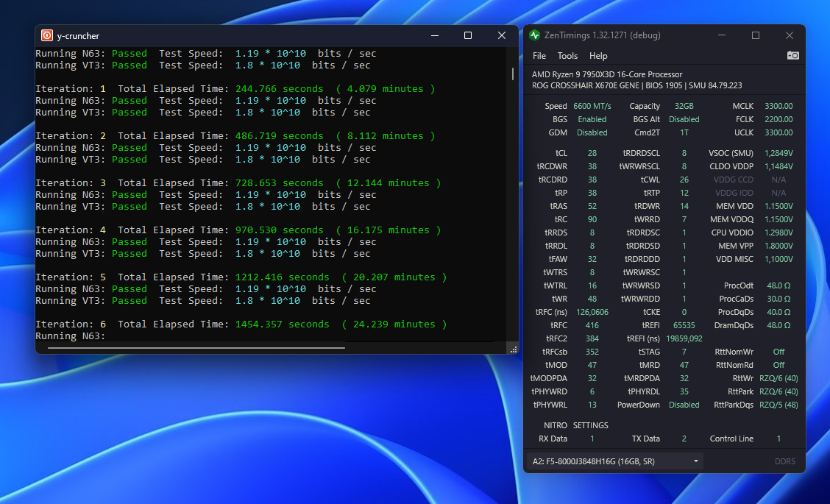
Task: Click the FCLK 2200.00 value
Action: pos(778,119)
